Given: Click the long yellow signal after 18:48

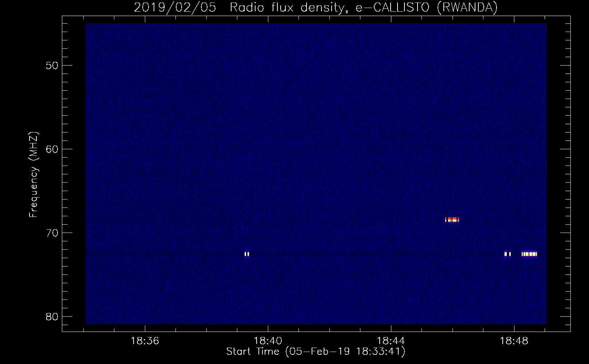Looking at the screenshot, I should (x=529, y=254).
